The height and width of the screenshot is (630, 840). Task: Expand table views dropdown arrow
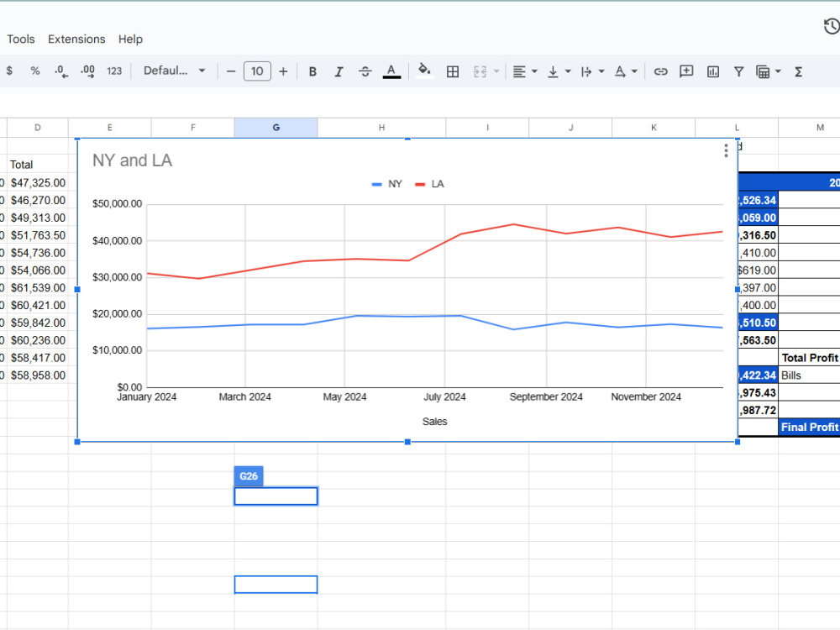pyautogui.click(x=778, y=71)
